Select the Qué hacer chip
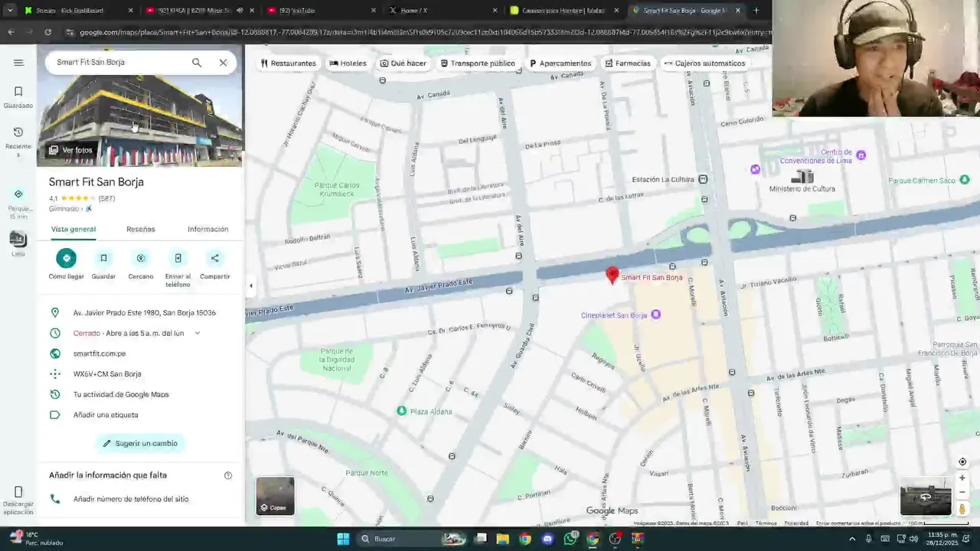The image size is (980, 551). point(403,64)
